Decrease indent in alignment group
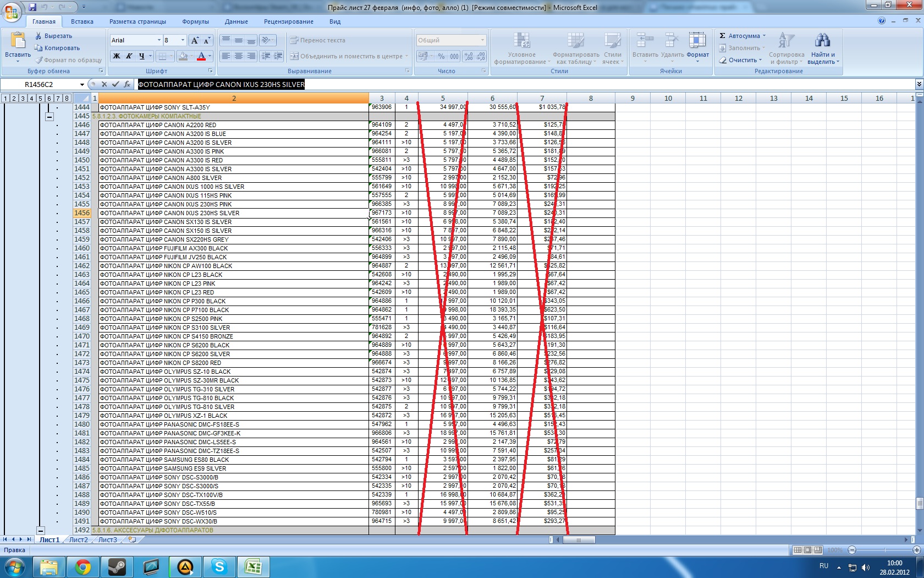This screenshot has height=578, width=924. [x=266, y=56]
